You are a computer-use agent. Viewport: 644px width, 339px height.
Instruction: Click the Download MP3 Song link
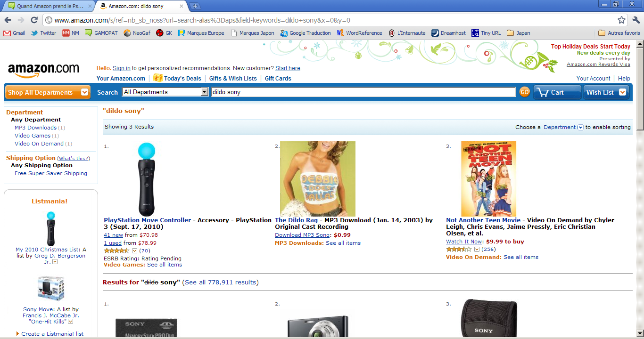tap(303, 235)
